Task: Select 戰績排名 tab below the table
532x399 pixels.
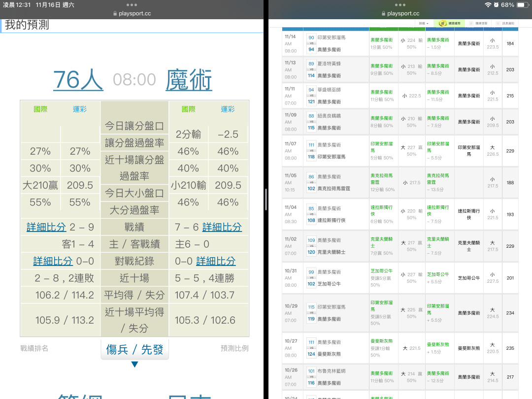Action: coord(34,348)
